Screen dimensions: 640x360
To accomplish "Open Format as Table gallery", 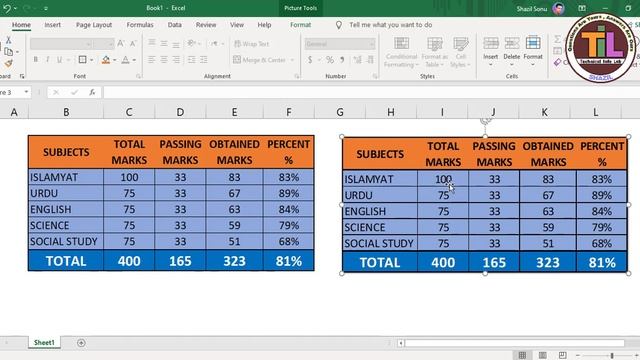I will 435,52.
